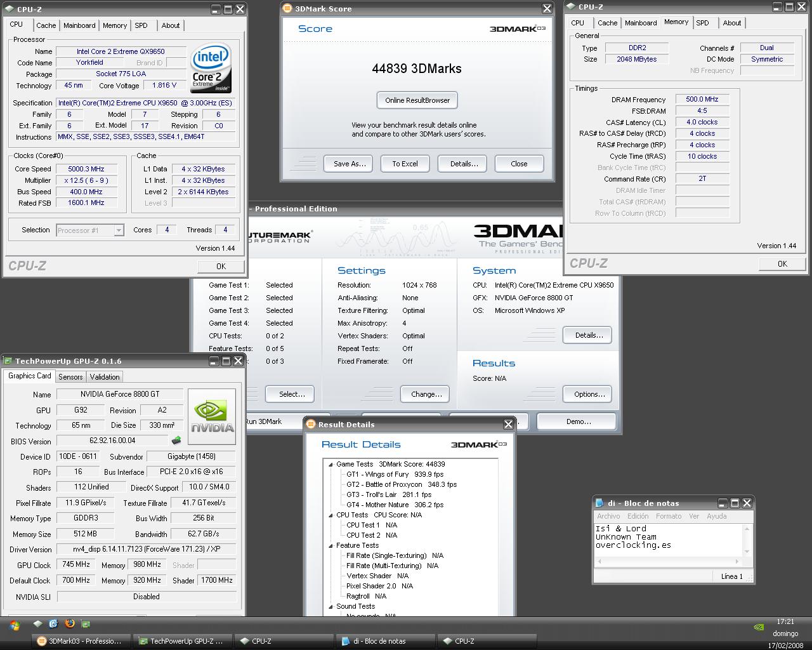Open System Details button in 3DMark03

coord(589,335)
